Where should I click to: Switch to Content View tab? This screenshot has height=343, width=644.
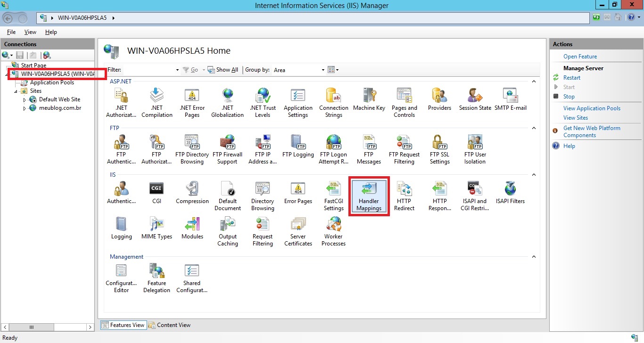[170, 325]
